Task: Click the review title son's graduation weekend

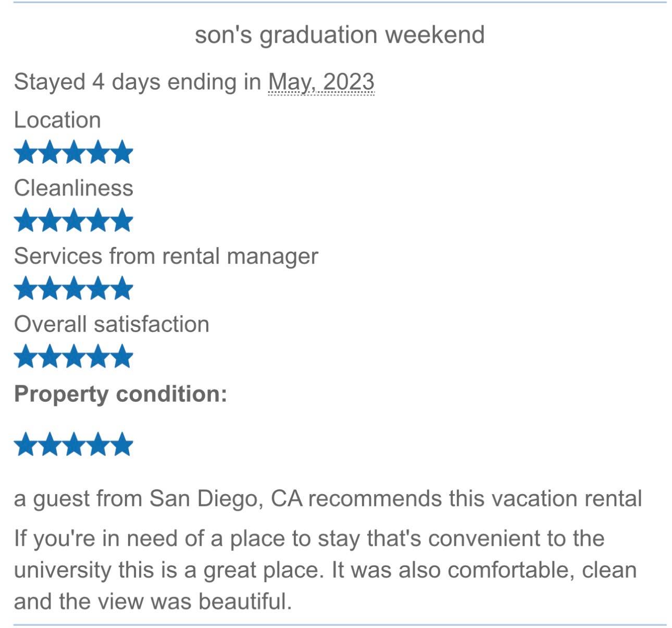Action: click(340, 35)
